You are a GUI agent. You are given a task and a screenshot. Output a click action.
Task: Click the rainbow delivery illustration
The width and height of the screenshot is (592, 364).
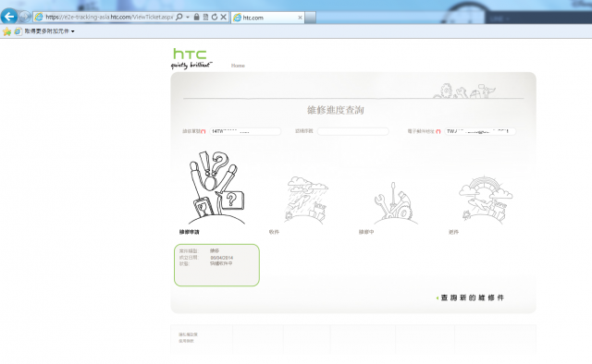click(485, 200)
